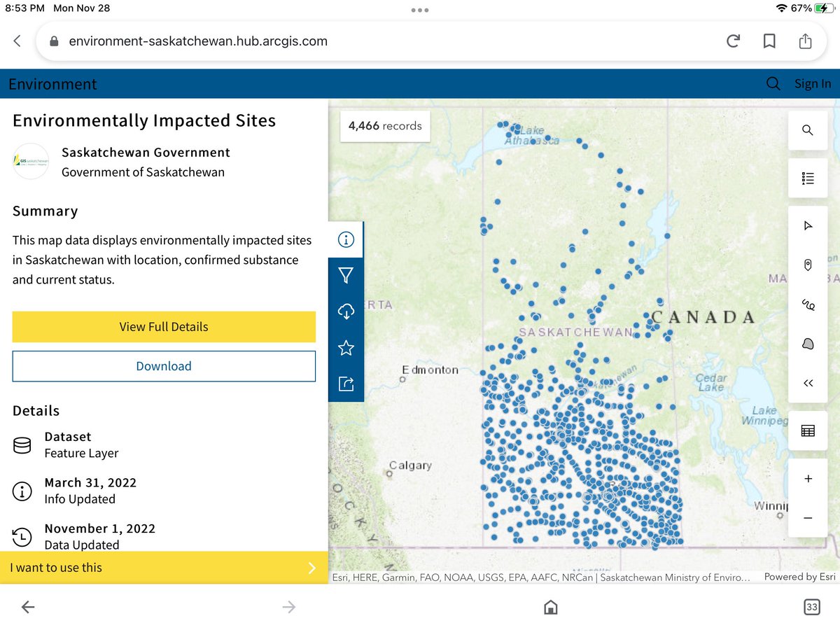Show the map legend list

click(808, 178)
